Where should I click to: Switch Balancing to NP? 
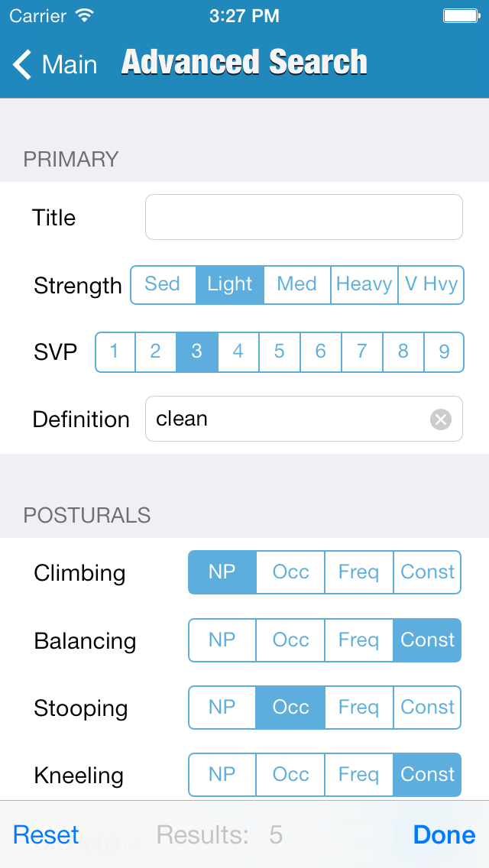(x=222, y=640)
